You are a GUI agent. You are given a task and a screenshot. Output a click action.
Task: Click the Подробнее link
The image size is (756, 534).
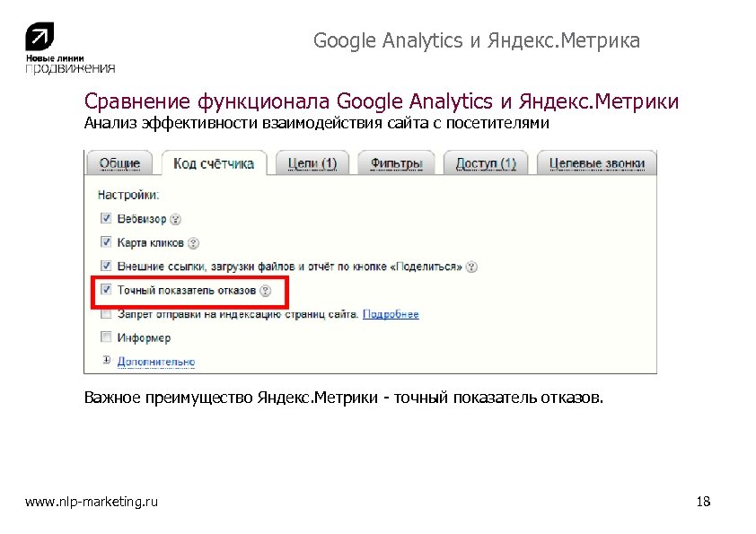(x=391, y=314)
